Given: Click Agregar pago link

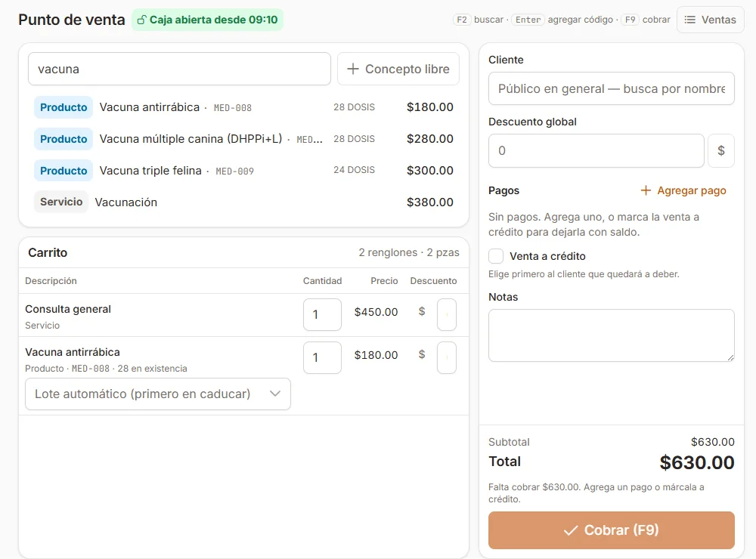Looking at the screenshot, I should pos(683,190).
